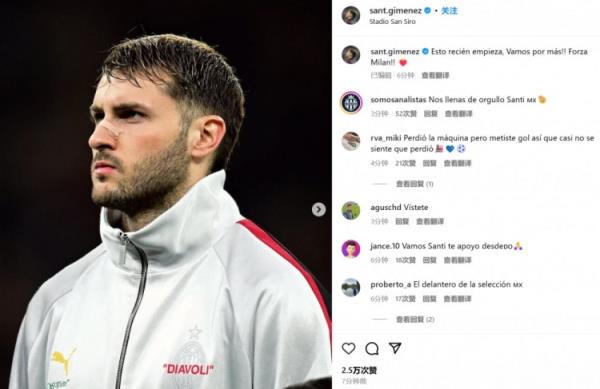The image size is (600, 389).
Task: Reply to the aguschd Vístete comment
Action: [x=402, y=221]
